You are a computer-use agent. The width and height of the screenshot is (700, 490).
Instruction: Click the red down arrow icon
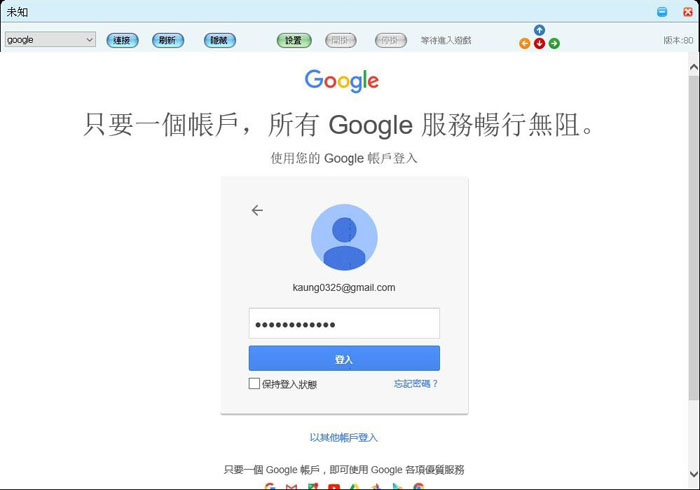[539, 43]
